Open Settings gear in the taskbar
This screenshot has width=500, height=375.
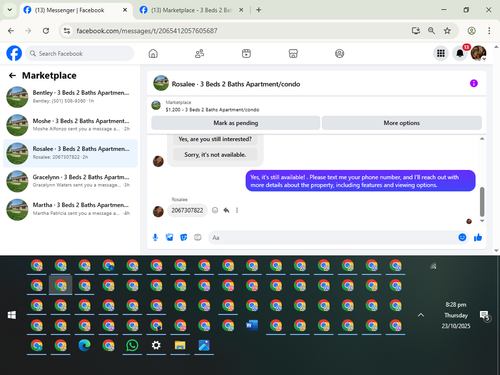(156, 345)
